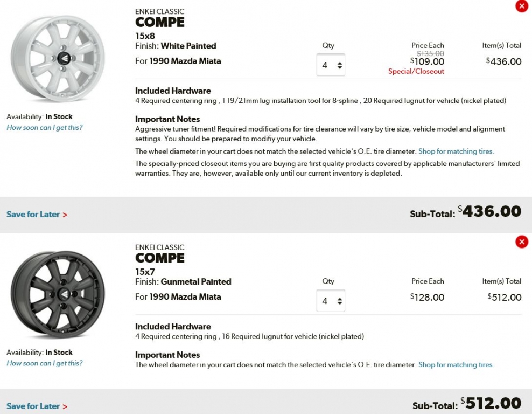The image size is (532, 414).
Task: Decrease quantity for Gunmetal Painted 15x7 wheel
Action: click(x=340, y=303)
